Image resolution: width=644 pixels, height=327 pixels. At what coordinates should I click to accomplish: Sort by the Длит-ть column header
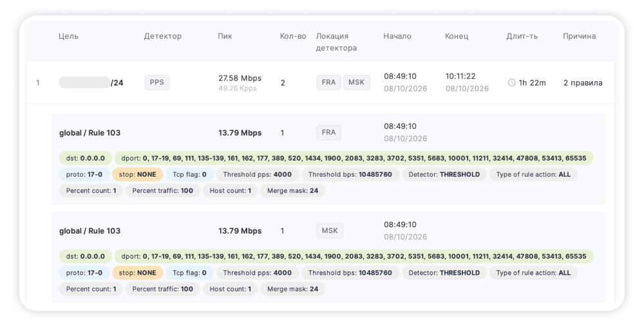[522, 36]
